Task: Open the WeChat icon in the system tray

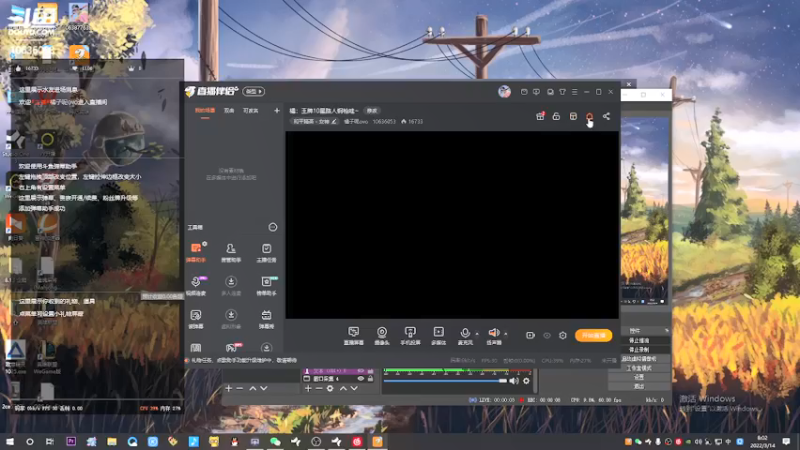Action: point(638,441)
